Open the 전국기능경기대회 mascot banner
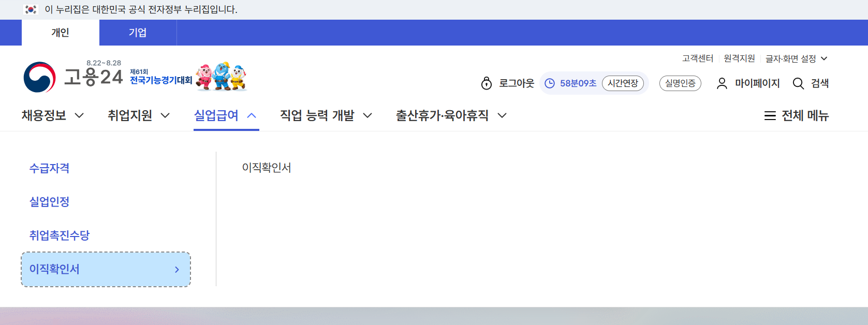Image resolution: width=868 pixels, height=325 pixels. coord(188,77)
